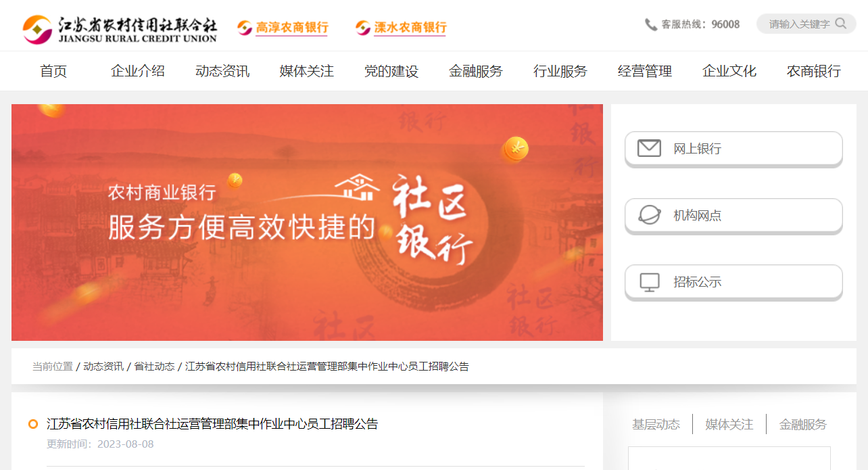
Task: Select 党的建设 in the navigation bar
Action: tap(391, 71)
